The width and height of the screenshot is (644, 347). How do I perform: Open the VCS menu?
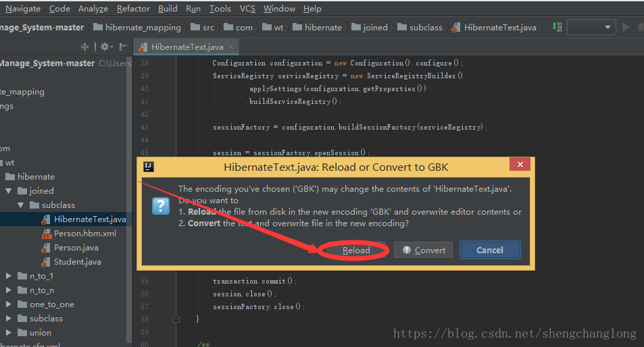(x=247, y=9)
